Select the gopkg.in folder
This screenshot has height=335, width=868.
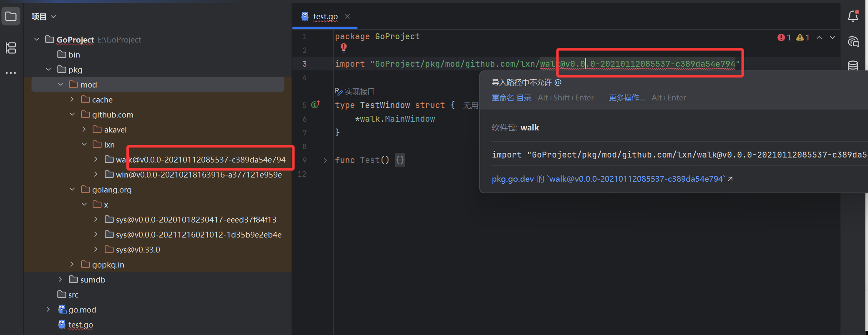[x=103, y=265]
